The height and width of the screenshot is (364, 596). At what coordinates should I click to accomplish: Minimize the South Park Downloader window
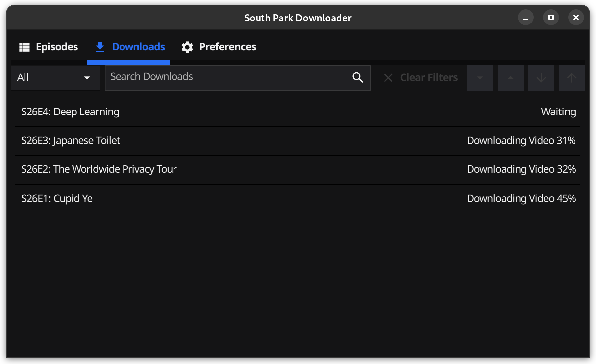[526, 17]
